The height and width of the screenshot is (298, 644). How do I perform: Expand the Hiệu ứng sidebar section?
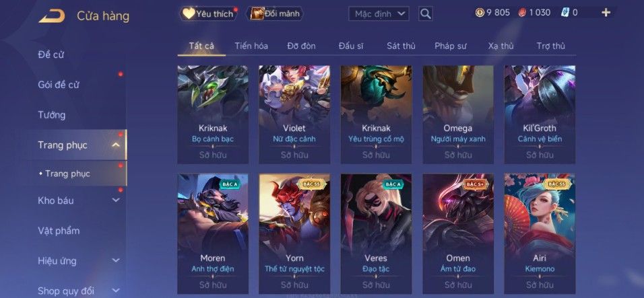pyautogui.click(x=117, y=260)
